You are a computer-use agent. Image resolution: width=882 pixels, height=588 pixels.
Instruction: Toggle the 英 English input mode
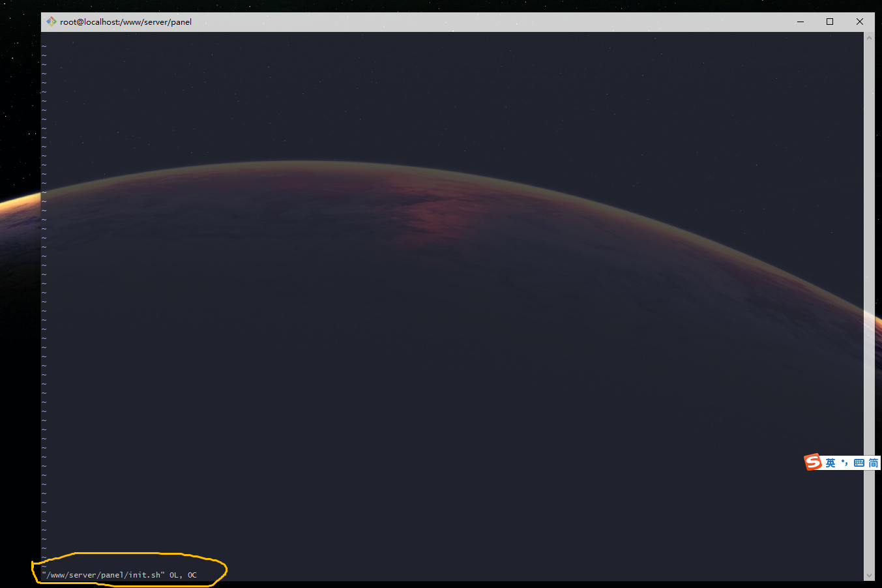click(x=831, y=463)
